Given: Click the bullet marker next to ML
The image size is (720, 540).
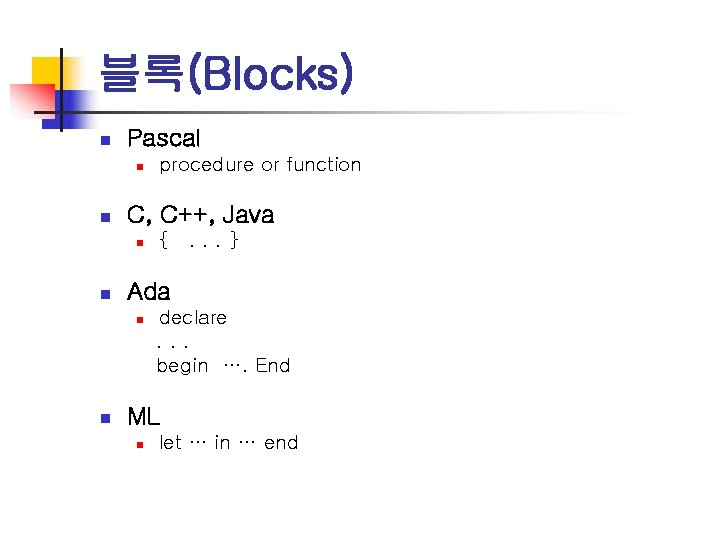Looking at the screenshot, I should pos(103,418).
